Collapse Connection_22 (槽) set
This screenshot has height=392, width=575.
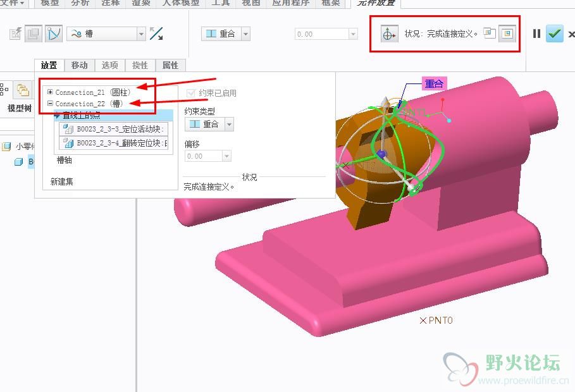tap(50, 104)
